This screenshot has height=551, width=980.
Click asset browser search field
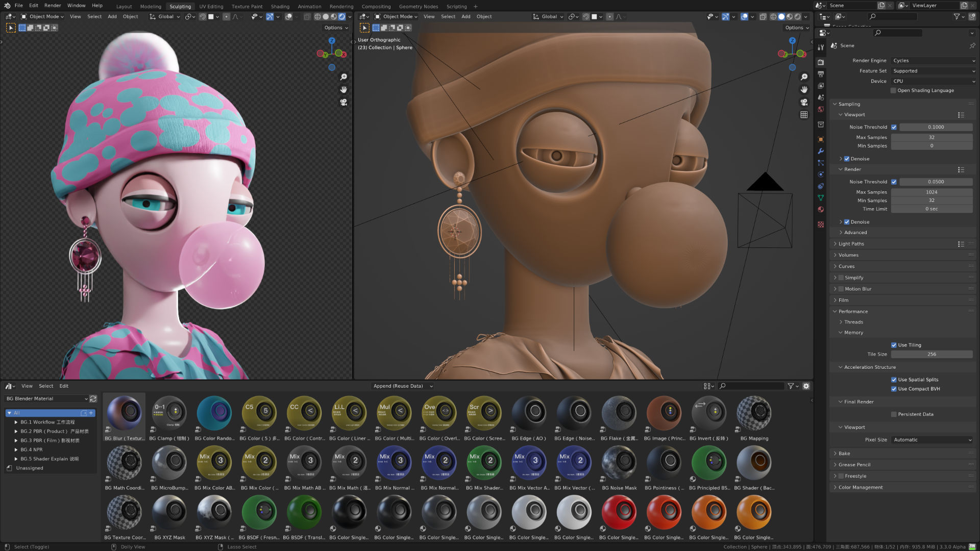point(750,386)
